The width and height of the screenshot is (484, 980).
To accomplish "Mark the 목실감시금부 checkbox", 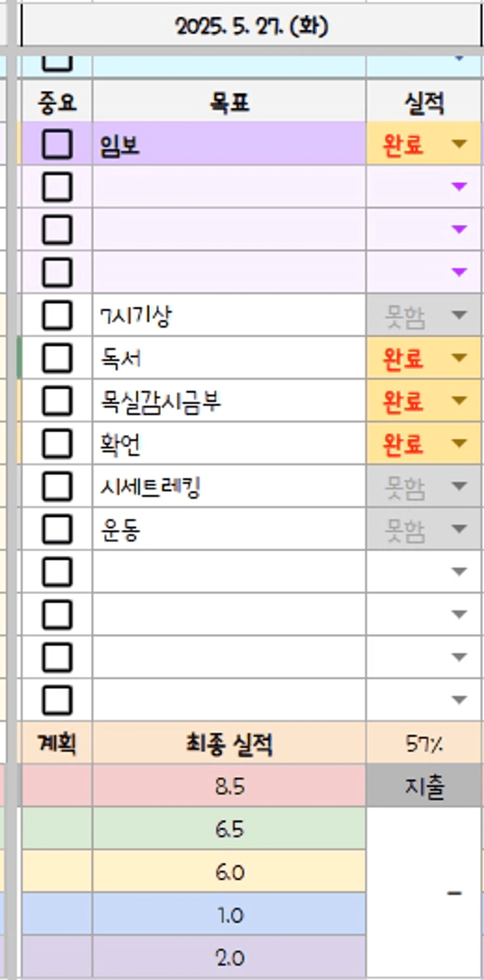I will tap(57, 401).
